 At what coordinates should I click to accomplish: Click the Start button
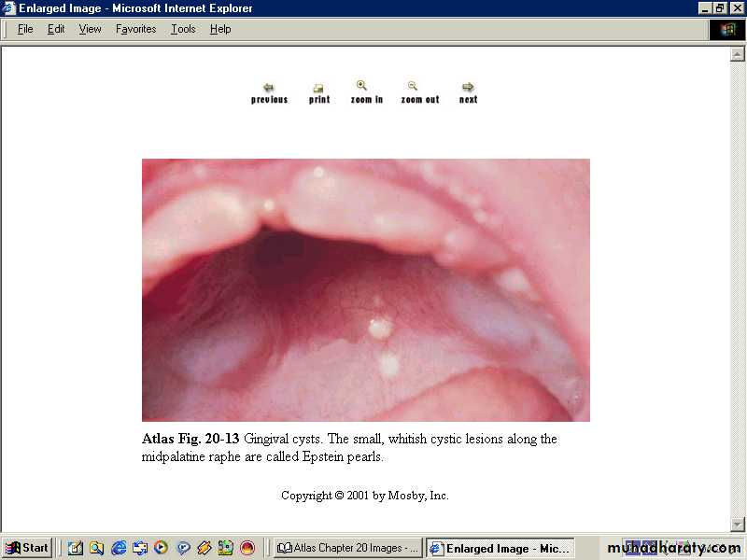(27, 548)
